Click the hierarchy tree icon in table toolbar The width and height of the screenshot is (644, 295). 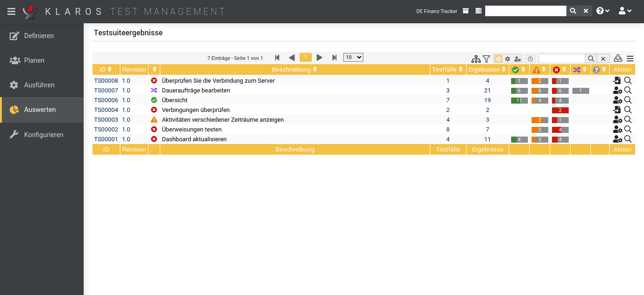476,59
